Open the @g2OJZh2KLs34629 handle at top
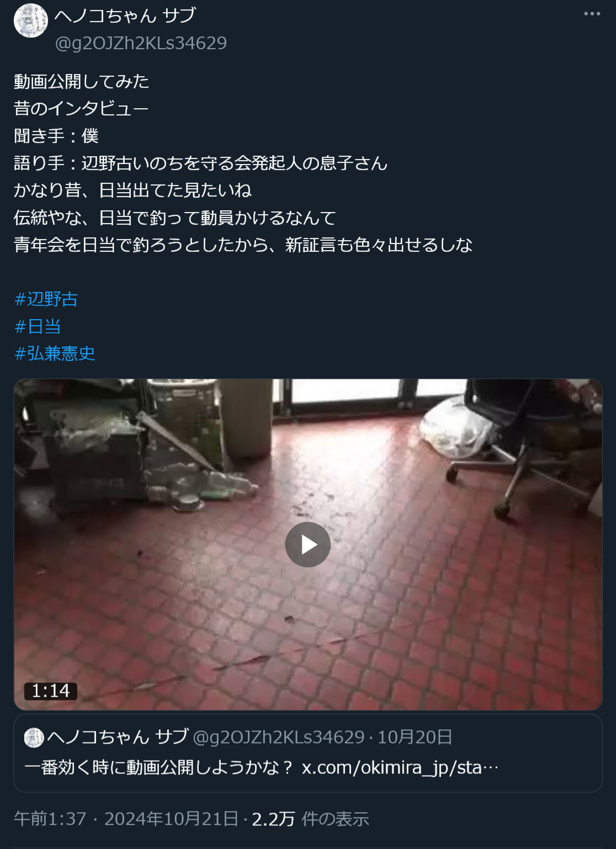The width and height of the screenshot is (616, 849). (x=141, y=43)
